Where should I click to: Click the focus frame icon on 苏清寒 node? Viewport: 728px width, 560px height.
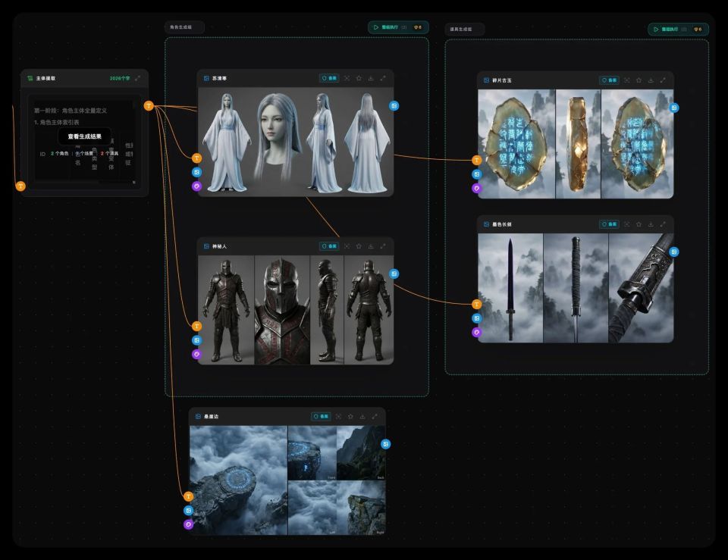click(347, 78)
